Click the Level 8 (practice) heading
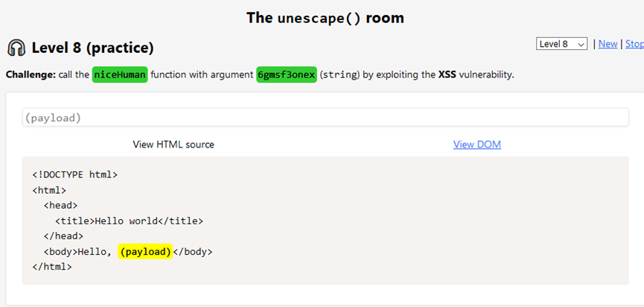644x307 pixels. point(93,48)
